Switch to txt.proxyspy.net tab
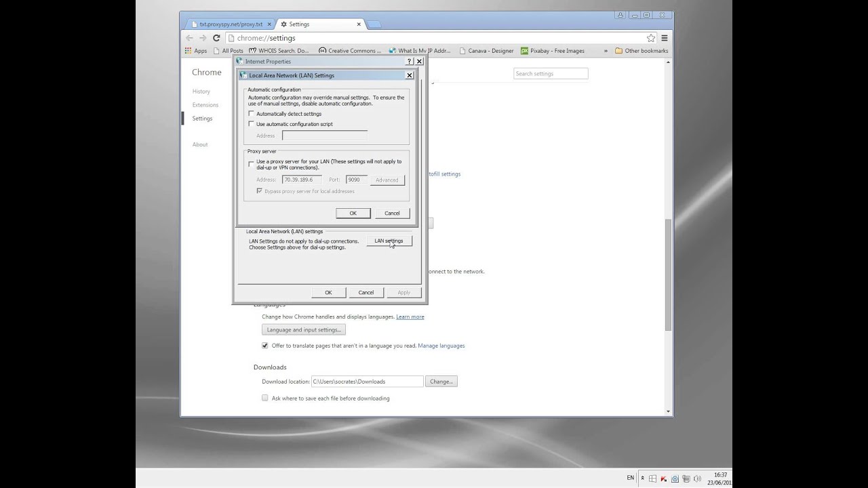 click(231, 24)
